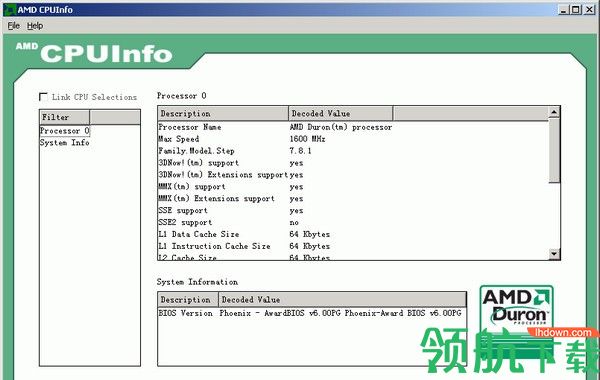Select Processor 0 in filter list
600x380 pixels.
[x=65, y=131]
